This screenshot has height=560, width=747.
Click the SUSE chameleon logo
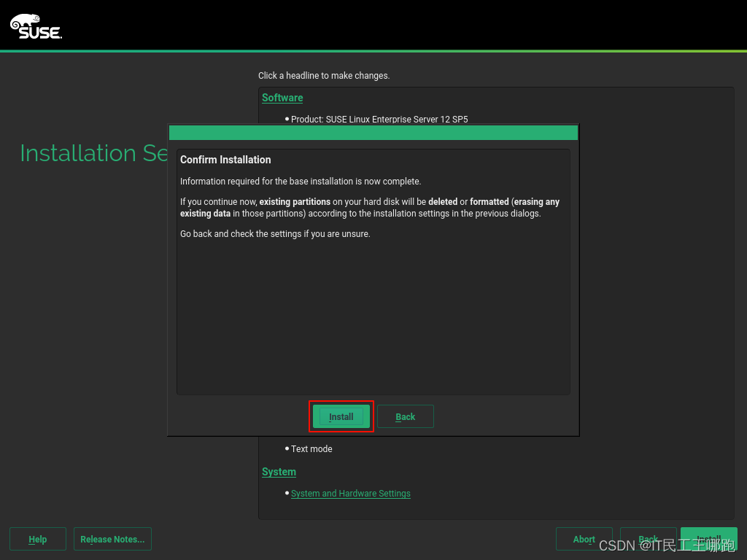point(35,26)
